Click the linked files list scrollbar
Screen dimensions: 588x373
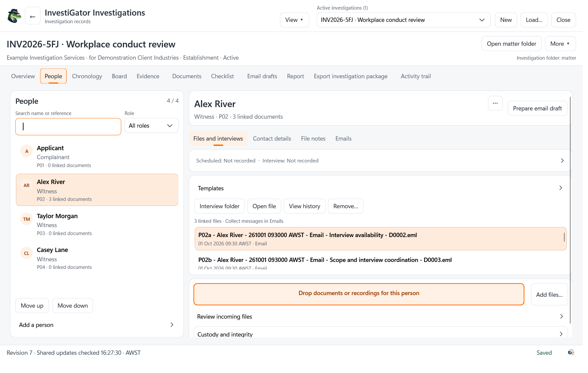tap(564, 237)
